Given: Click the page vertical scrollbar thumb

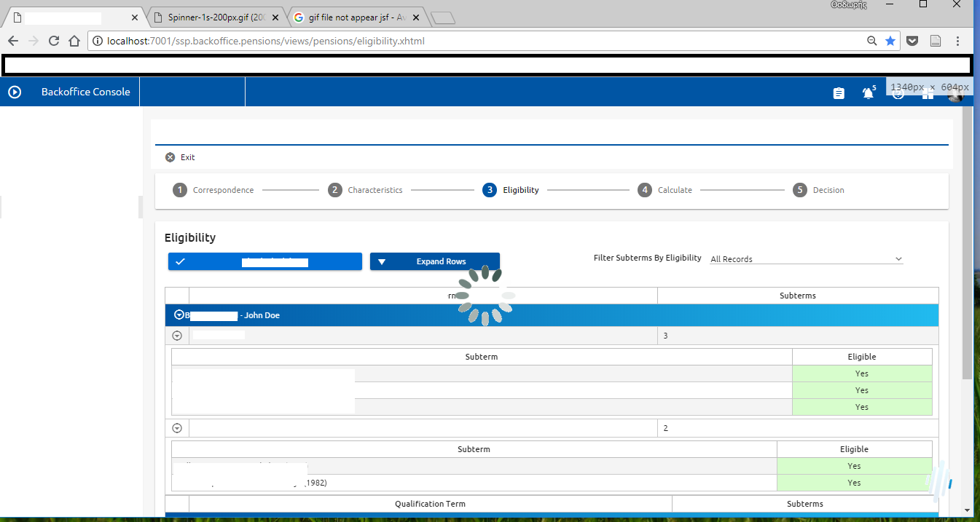Looking at the screenshot, I should click(x=967, y=244).
